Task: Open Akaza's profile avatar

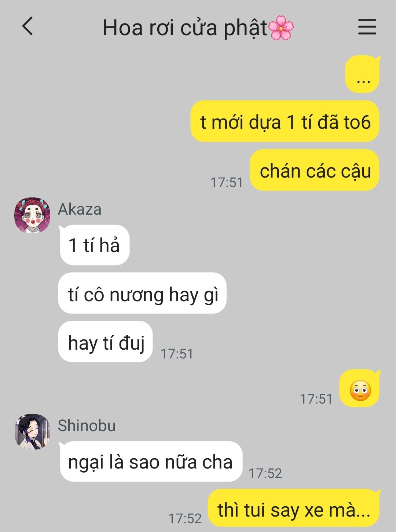Action: pos(32,215)
